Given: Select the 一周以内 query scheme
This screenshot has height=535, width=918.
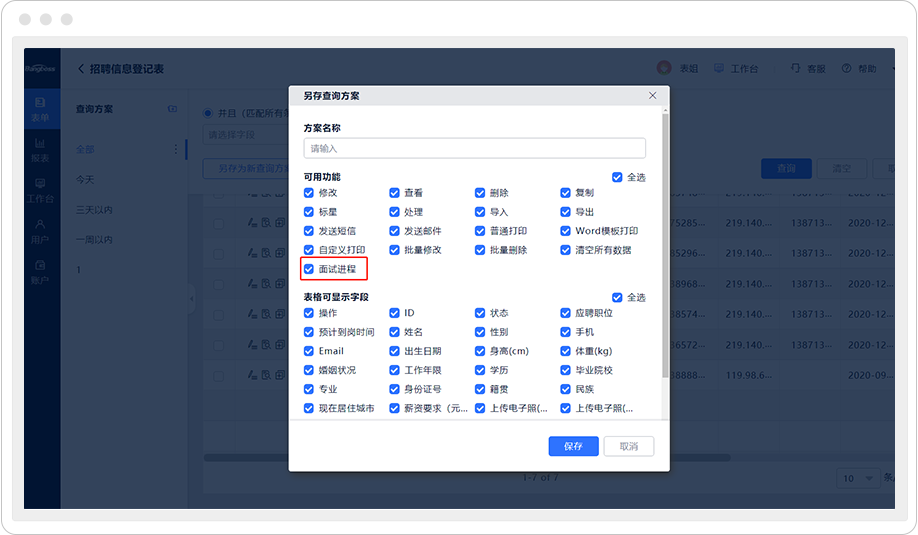Looking at the screenshot, I should point(95,240).
